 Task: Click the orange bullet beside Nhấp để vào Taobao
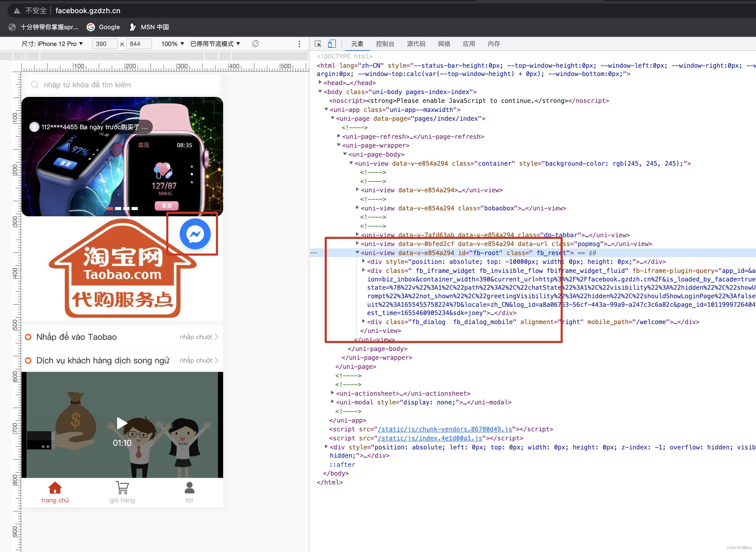point(28,337)
